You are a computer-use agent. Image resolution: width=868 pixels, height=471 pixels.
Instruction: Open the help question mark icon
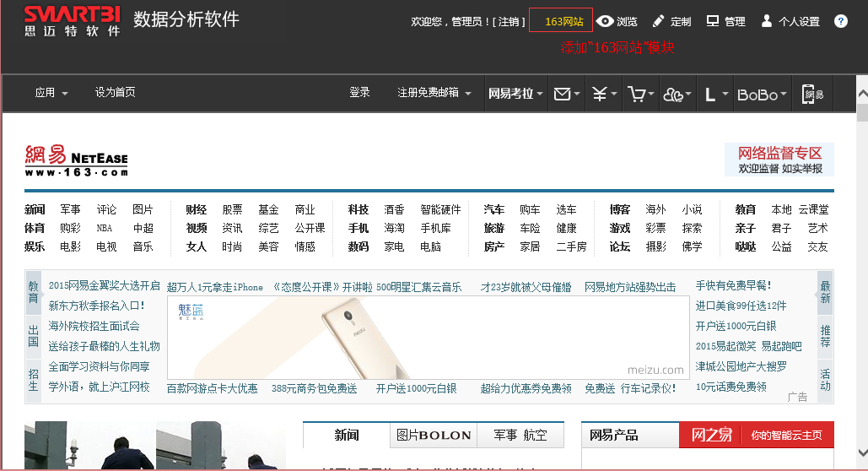(840, 21)
